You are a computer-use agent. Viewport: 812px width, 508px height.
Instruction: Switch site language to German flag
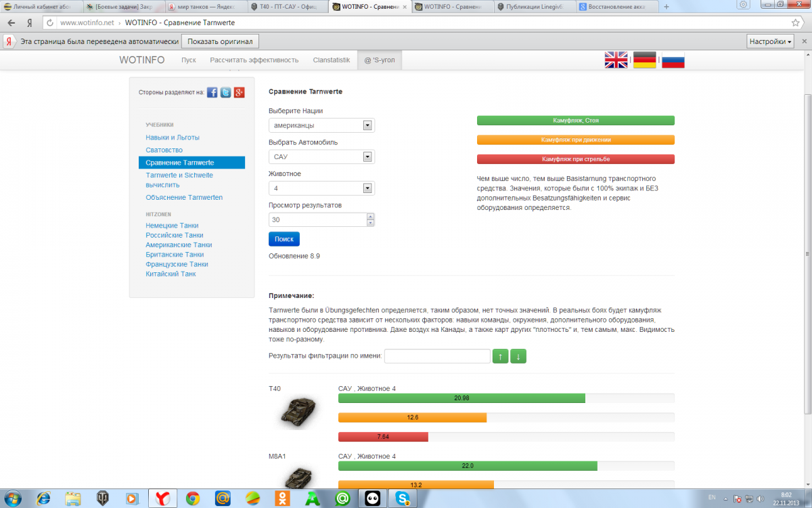[x=644, y=60]
